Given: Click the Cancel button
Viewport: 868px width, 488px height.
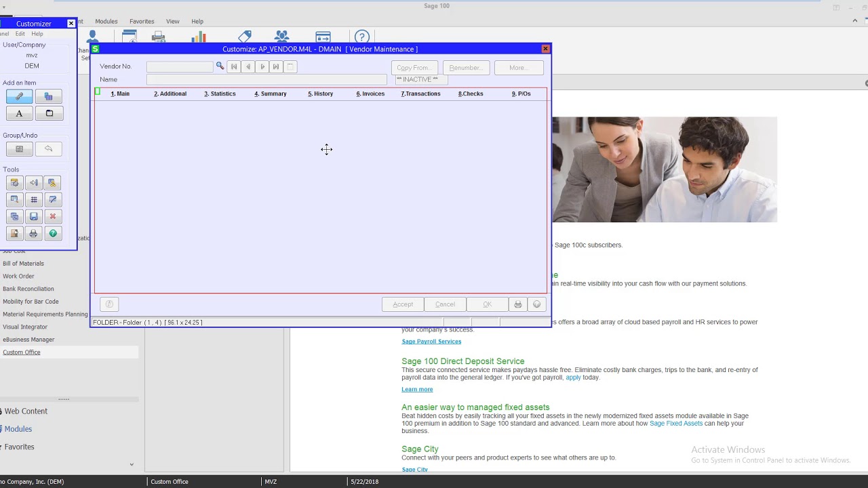Looking at the screenshot, I should pos(445,304).
